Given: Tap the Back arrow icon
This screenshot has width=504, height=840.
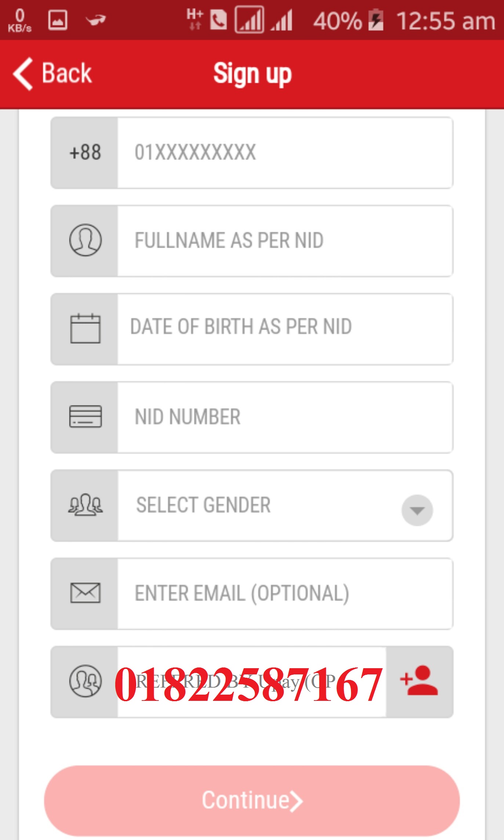Looking at the screenshot, I should pos(23,74).
